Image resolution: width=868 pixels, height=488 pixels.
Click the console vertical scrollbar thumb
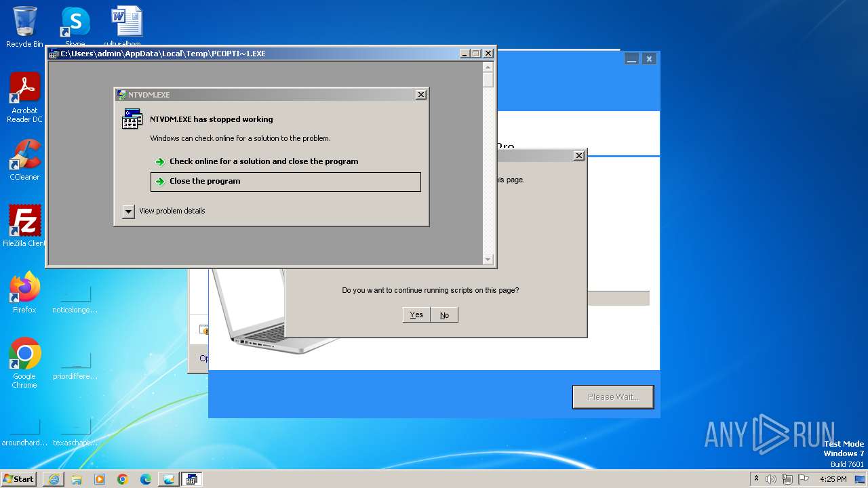[488, 80]
